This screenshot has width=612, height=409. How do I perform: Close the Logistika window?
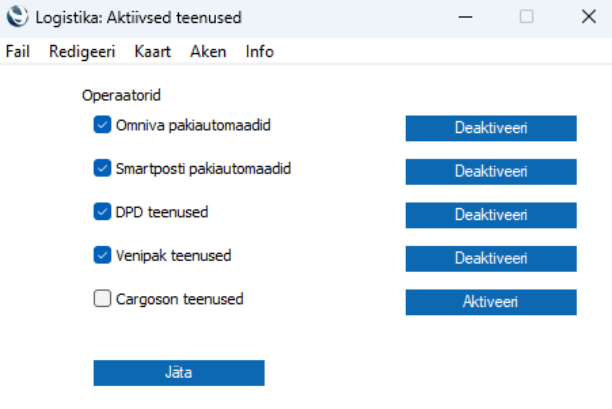[x=589, y=17]
